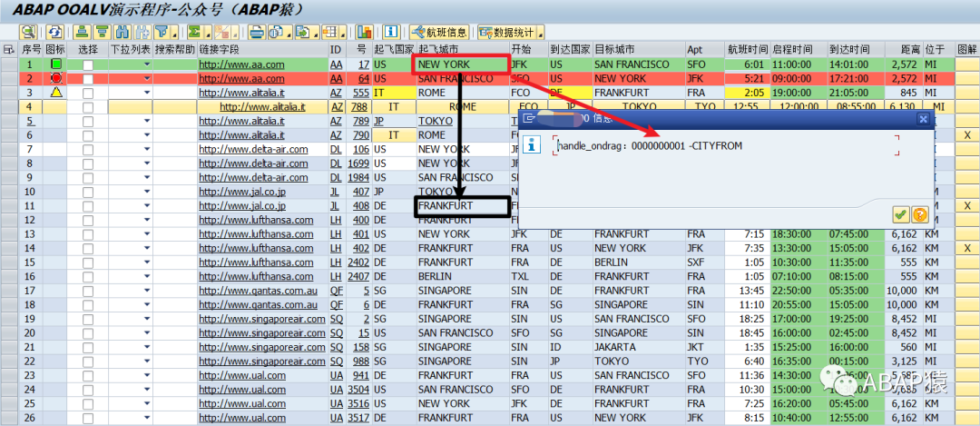Open the www.aa.com link in row 1
Image resolution: width=980 pixels, height=426 pixels.
pyautogui.click(x=241, y=64)
